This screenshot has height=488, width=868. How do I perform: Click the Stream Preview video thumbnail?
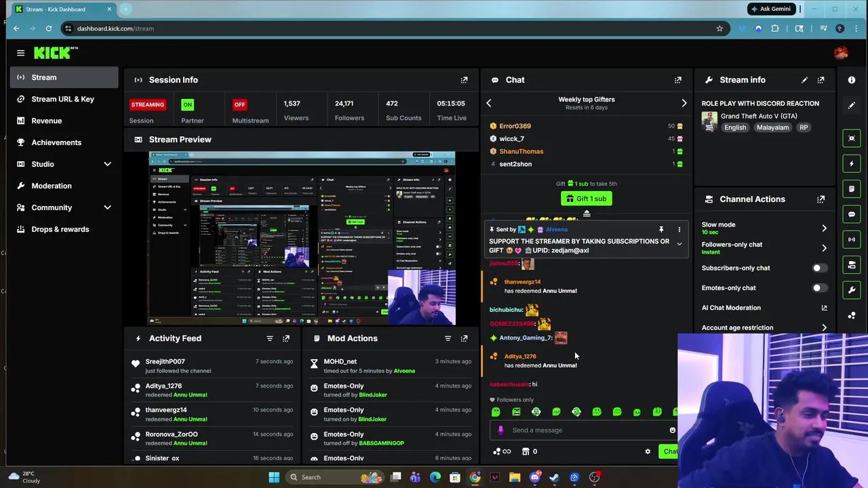tap(302, 239)
